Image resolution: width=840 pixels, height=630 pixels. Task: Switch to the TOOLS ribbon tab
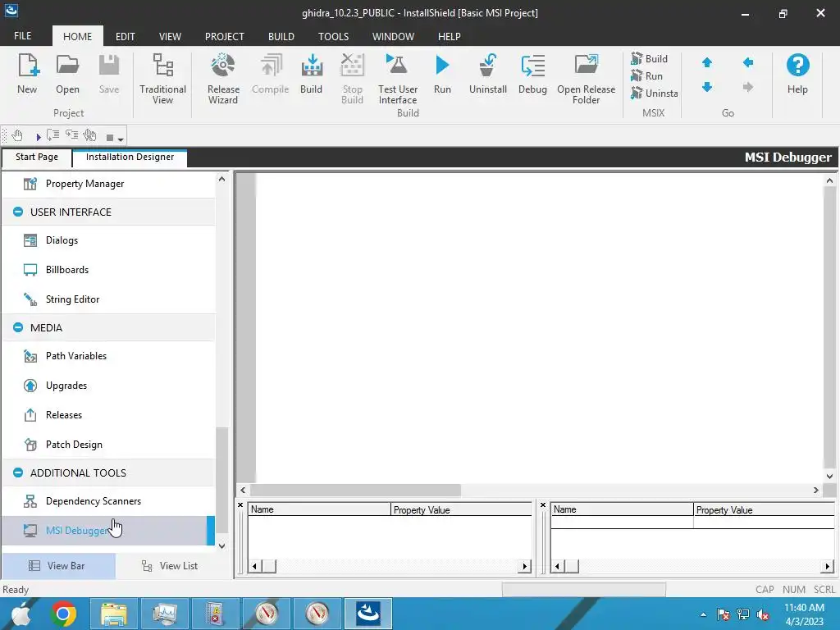[x=333, y=36]
